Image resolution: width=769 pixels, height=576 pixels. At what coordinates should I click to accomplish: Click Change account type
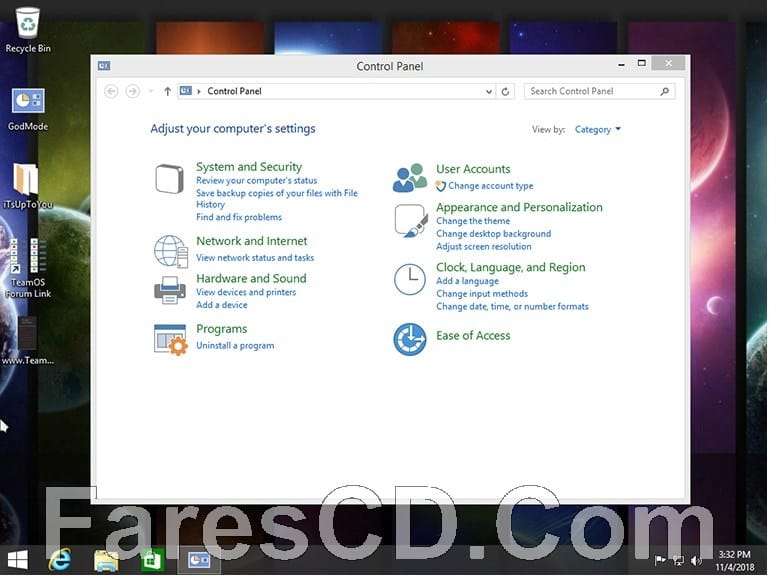click(490, 186)
